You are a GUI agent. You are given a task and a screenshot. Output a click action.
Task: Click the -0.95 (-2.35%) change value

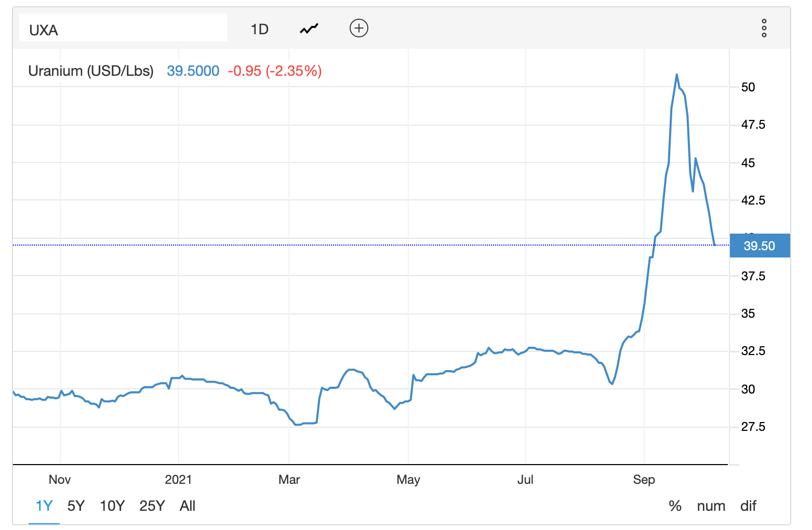pyautogui.click(x=275, y=71)
